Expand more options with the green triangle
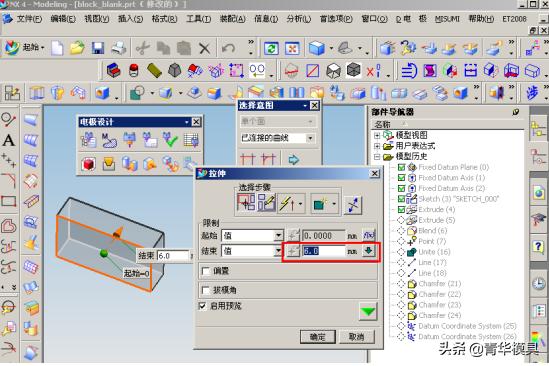 coord(368,311)
